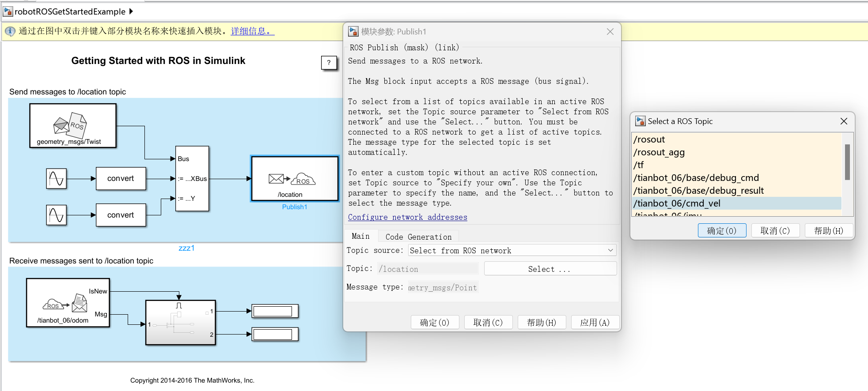Click the topic list scrollbar thumb
Image resolution: width=868 pixels, height=391 pixels.
coord(847,162)
